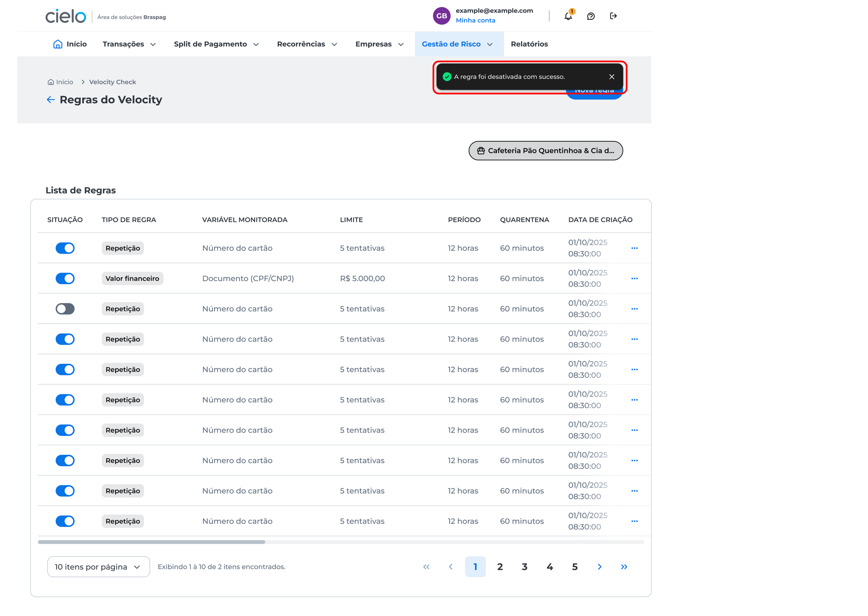Image resolution: width=868 pixels, height=616 pixels.
Task: Open the notifications bell icon
Action: 568,16
